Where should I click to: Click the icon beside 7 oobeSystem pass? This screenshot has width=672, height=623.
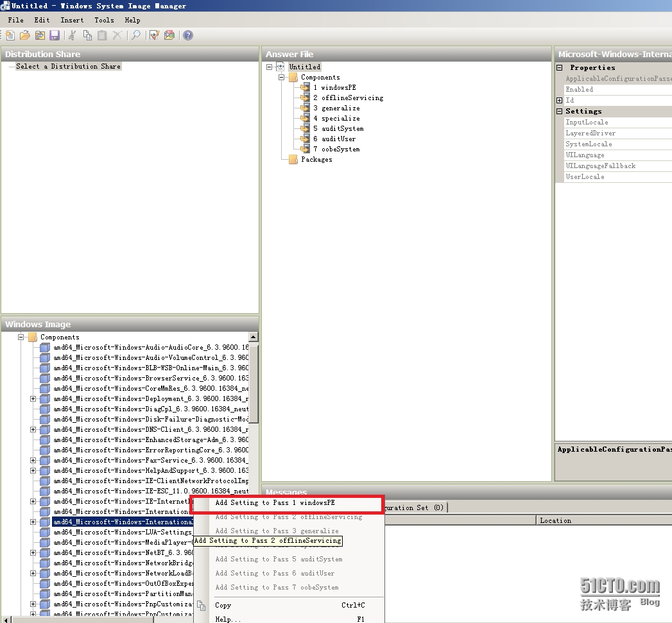(x=305, y=149)
